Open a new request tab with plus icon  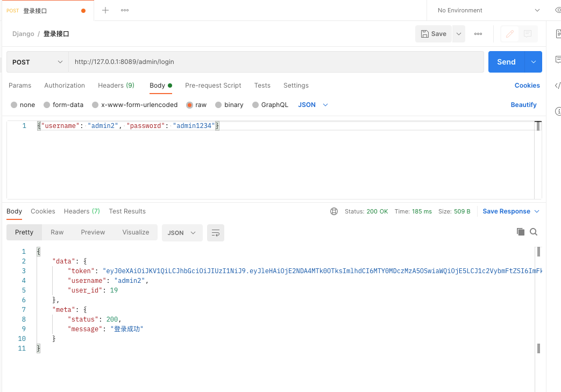click(105, 10)
